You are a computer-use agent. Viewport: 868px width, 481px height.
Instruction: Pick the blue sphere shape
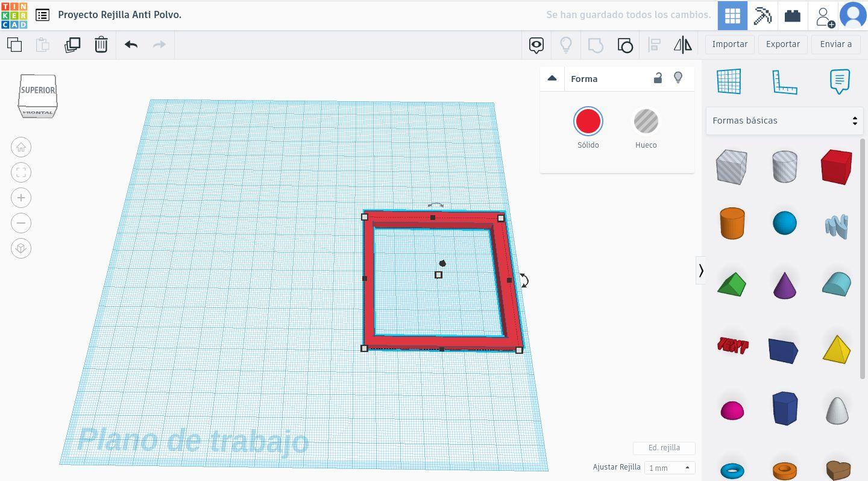click(x=785, y=223)
